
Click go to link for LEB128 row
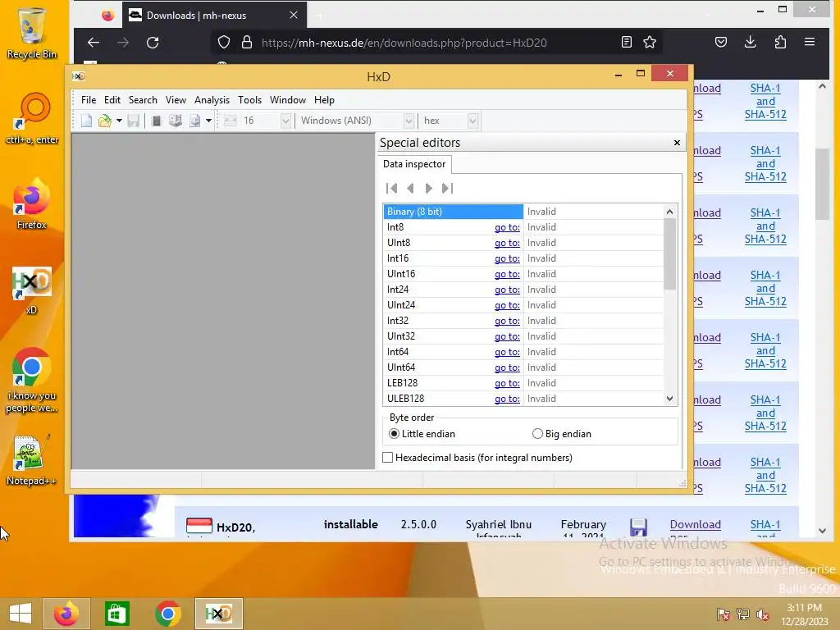tap(507, 383)
